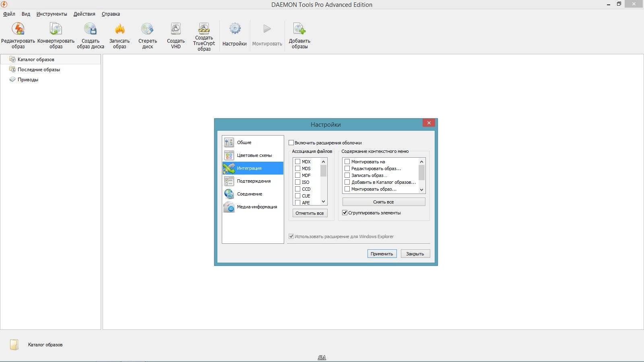Open the File (Файл) menu
The image size is (644, 362).
9,14
